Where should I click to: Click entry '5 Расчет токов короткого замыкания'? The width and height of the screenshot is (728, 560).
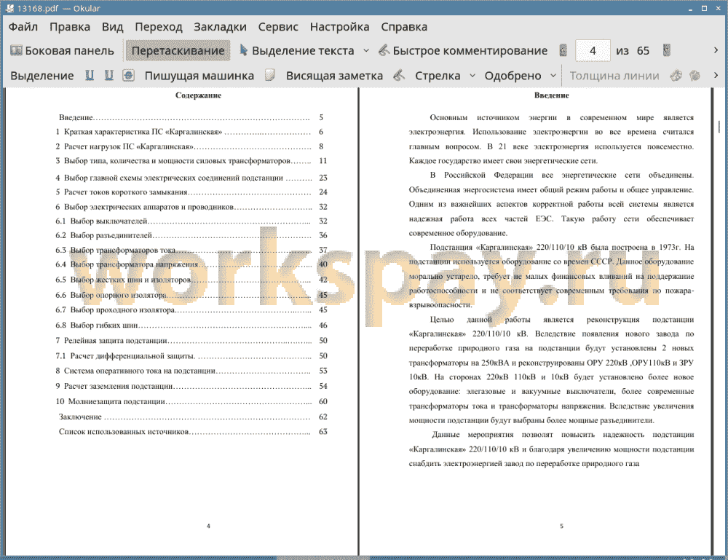(191, 192)
